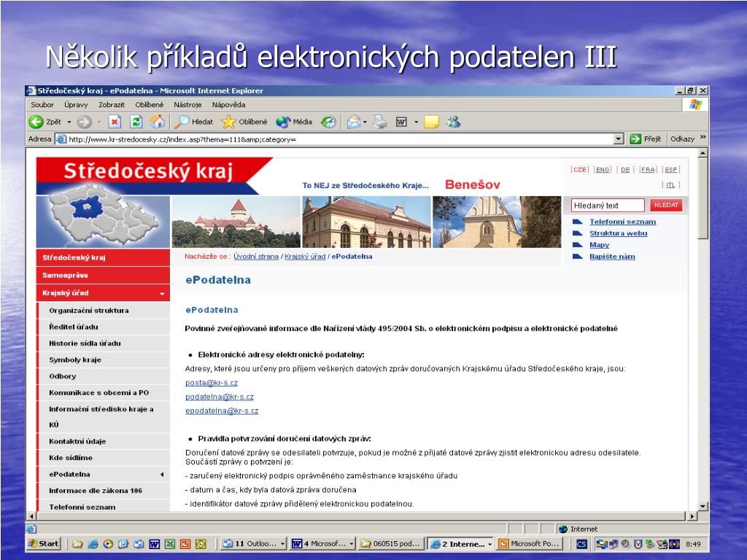This screenshot has width=747, height=560.
Task: Print the page with the printer icon
Action: point(379,122)
